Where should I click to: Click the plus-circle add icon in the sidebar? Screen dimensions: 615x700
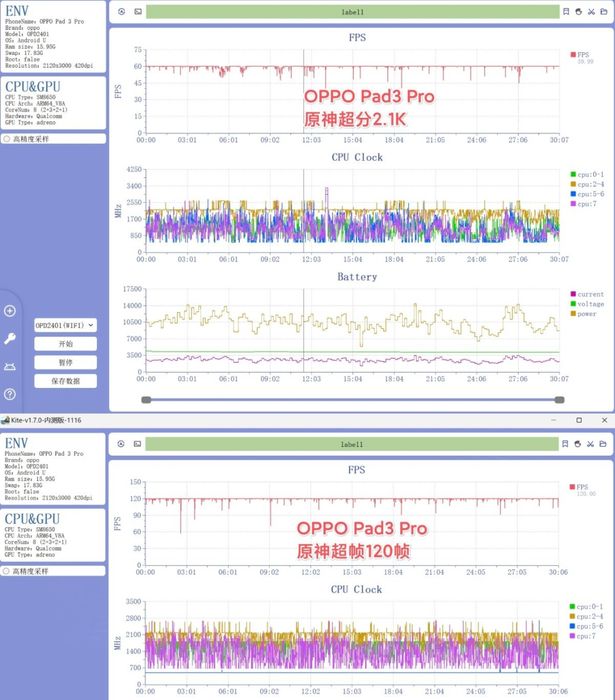10,311
